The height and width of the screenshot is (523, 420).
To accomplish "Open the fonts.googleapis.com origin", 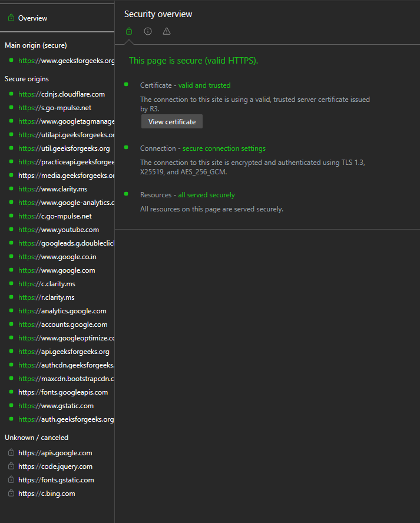I will (x=63, y=392).
